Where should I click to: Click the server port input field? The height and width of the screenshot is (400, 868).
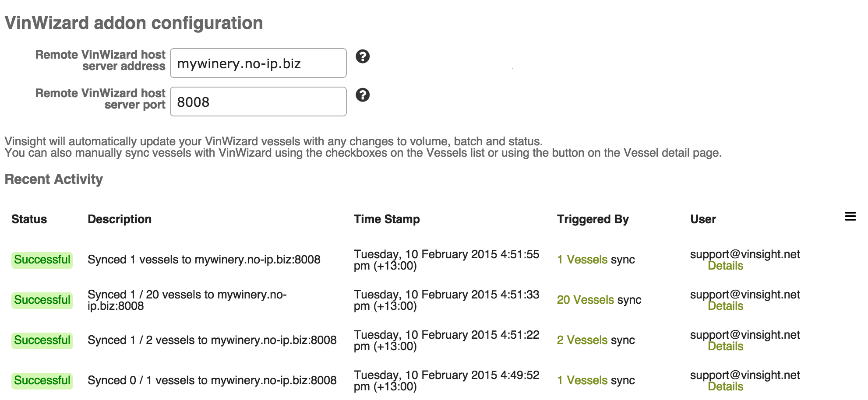click(258, 102)
